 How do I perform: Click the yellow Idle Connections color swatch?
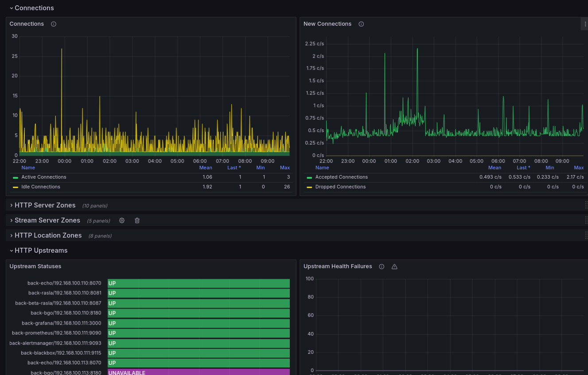tap(16, 187)
